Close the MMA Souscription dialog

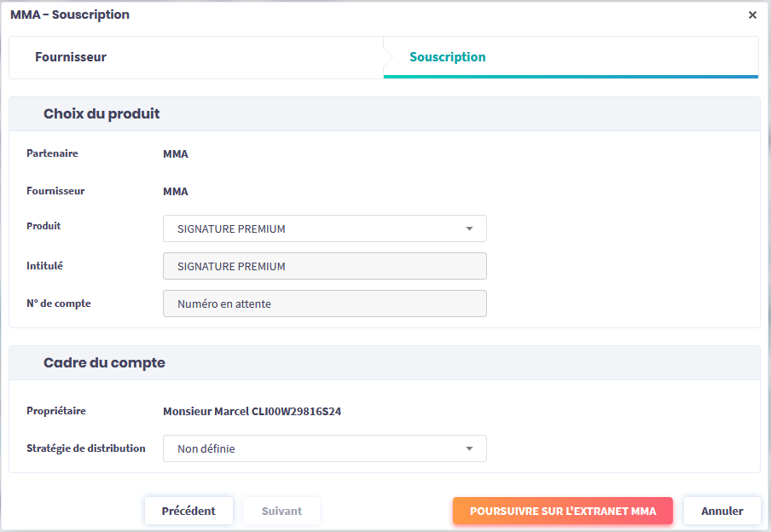click(x=752, y=15)
